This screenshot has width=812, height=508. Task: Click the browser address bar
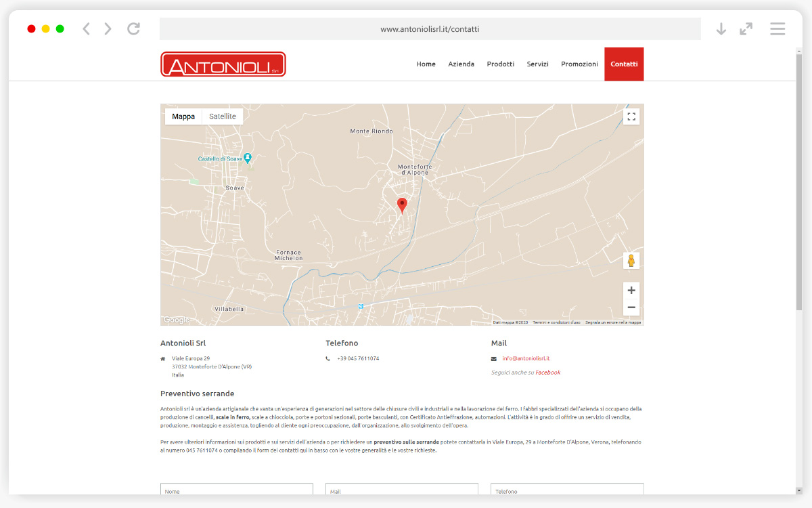pos(430,29)
